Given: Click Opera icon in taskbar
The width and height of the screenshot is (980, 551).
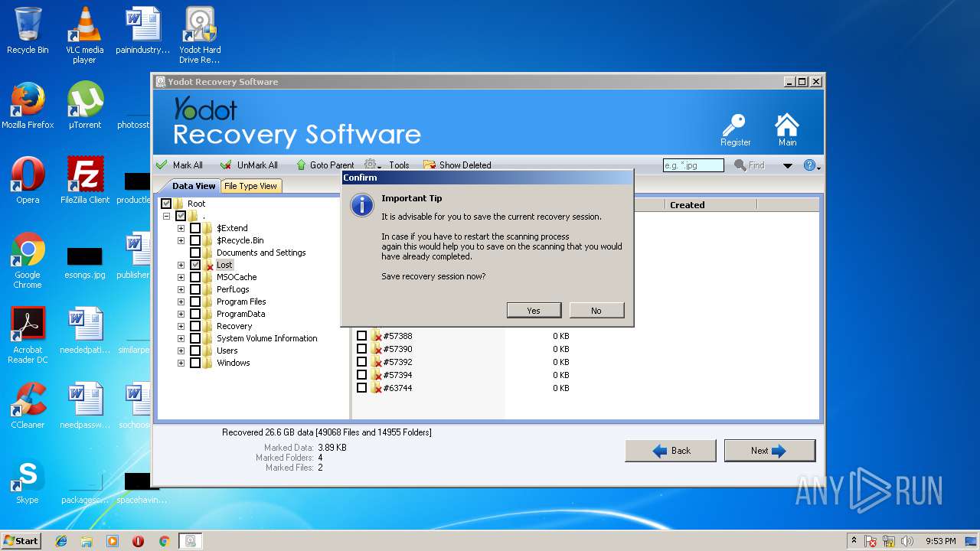Looking at the screenshot, I should point(138,541).
